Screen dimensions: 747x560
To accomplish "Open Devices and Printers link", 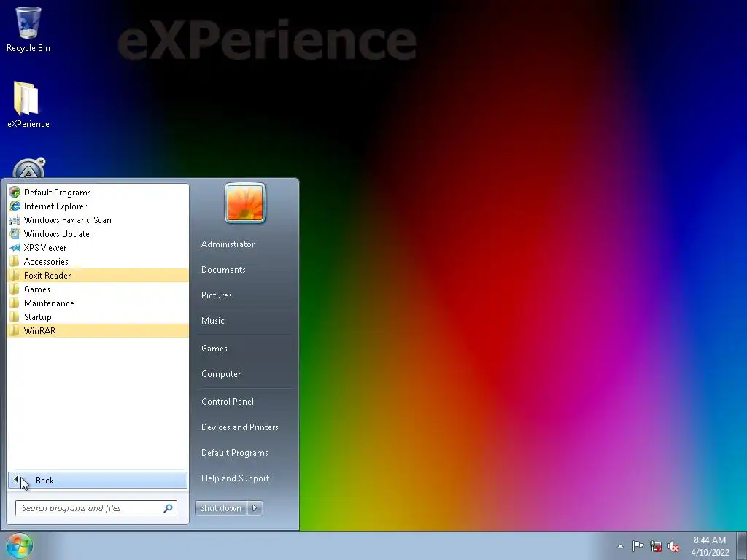I will point(239,427).
